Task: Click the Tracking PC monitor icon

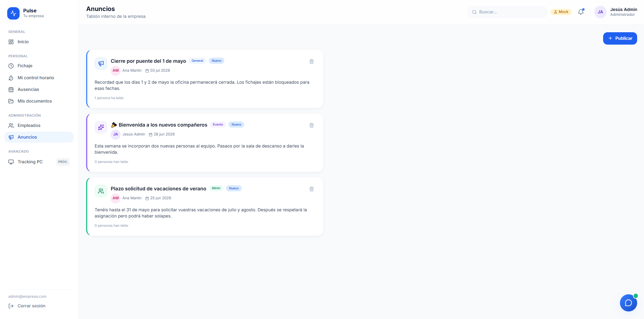Action: click(11, 162)
